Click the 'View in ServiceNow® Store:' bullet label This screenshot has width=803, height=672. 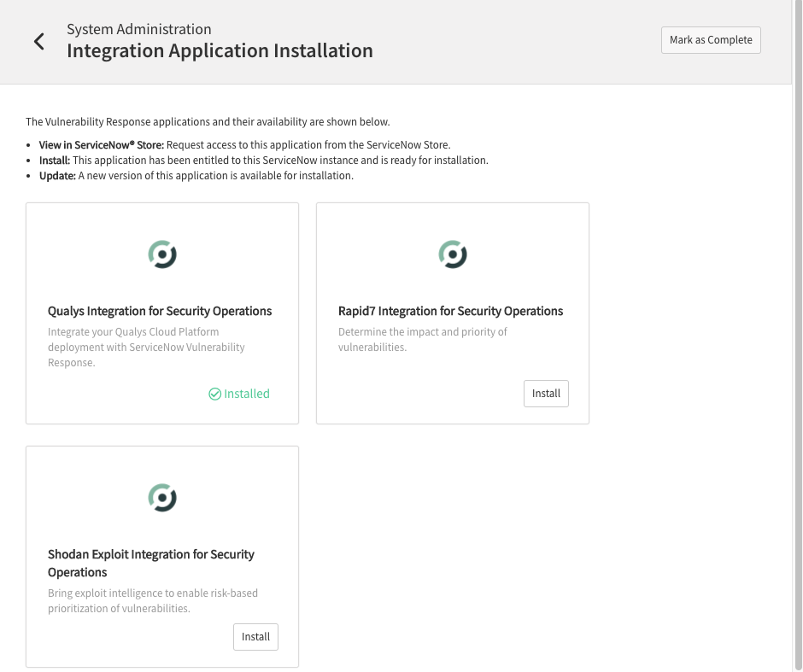pyautogui.click(x=102, y=145)
